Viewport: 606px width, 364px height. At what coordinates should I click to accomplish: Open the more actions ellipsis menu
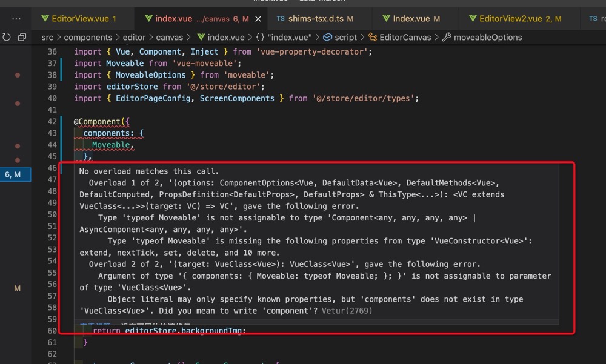[16, 19]
